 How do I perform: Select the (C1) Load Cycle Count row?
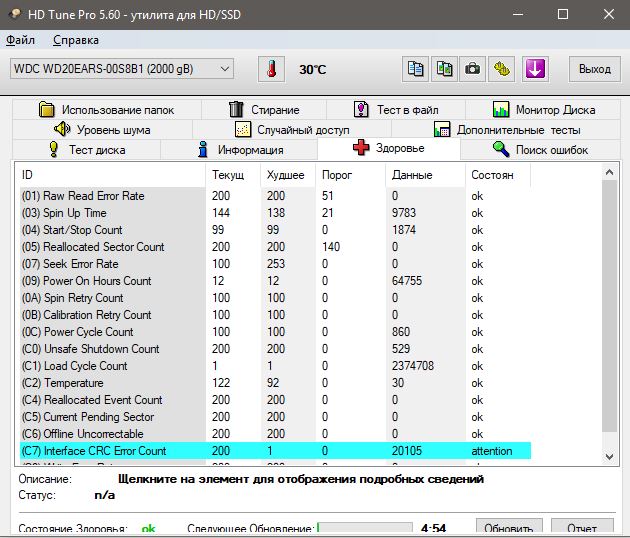[x=275, y=366]
